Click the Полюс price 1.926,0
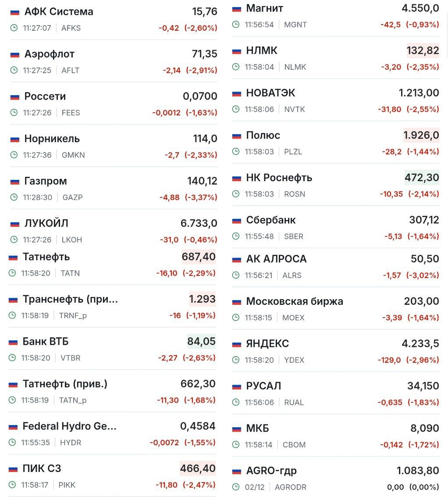 pos(421,136)
